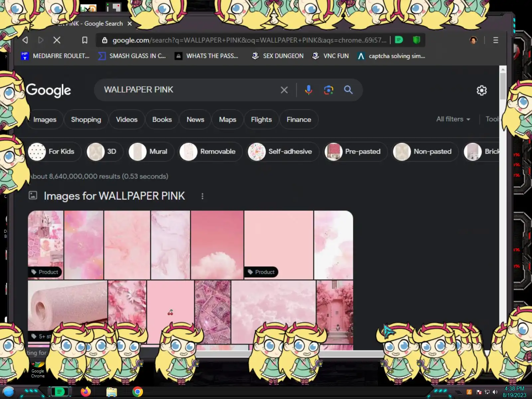Open the green chat extension icon in address bar

click(x=399, y=40)
